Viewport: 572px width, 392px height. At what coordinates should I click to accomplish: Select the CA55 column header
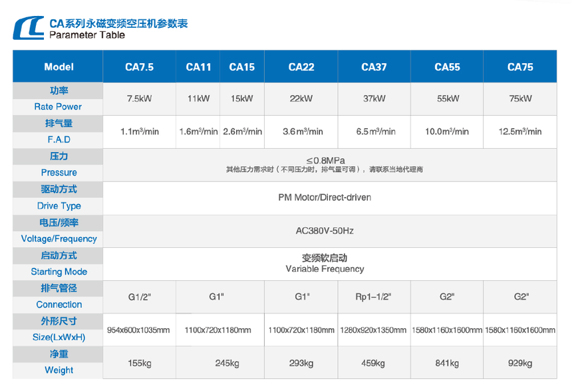point(447,67)
